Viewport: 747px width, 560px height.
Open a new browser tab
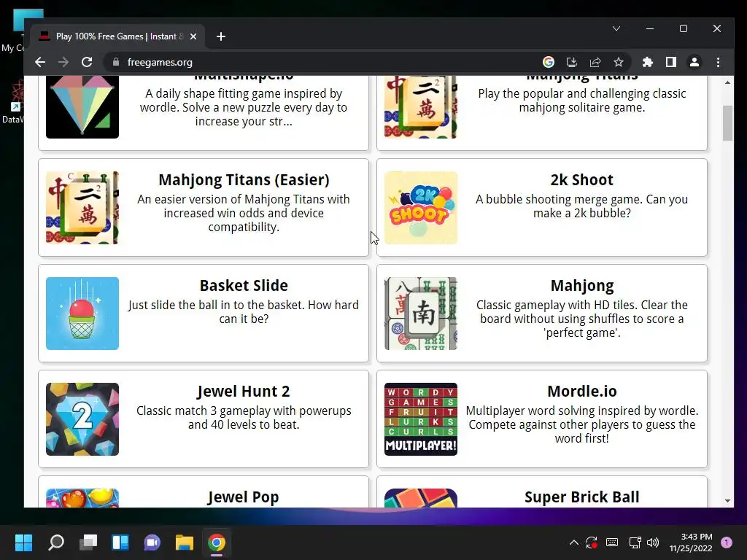[220, 36]
